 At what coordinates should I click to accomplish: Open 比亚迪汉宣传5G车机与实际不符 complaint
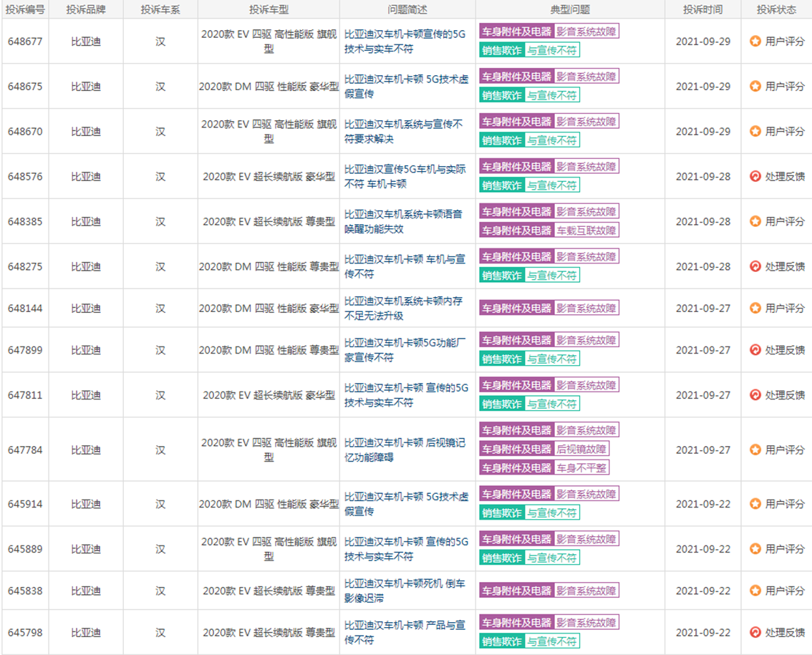(x=405, y=177)
